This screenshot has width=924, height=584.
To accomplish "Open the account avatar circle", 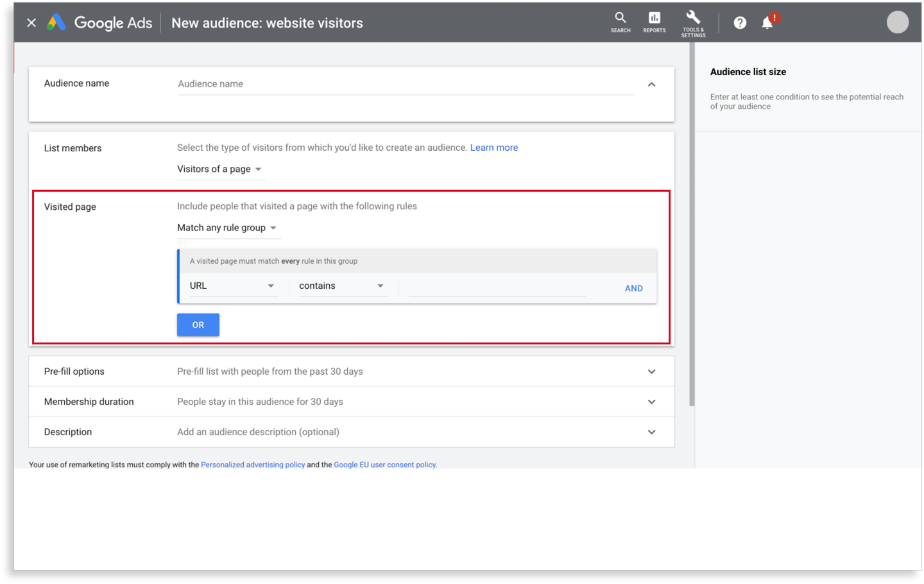I will (x=897, y=22).
